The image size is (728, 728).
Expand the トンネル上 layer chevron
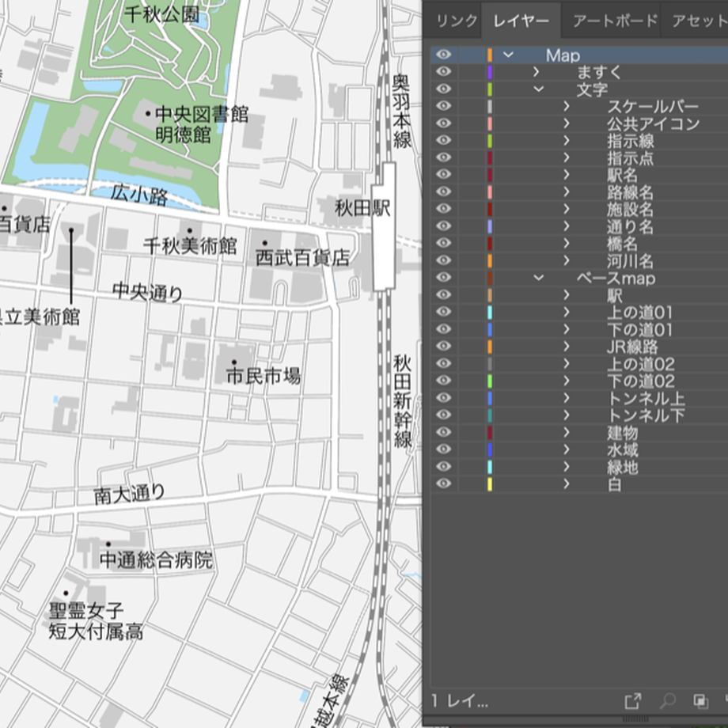[567, 397]
